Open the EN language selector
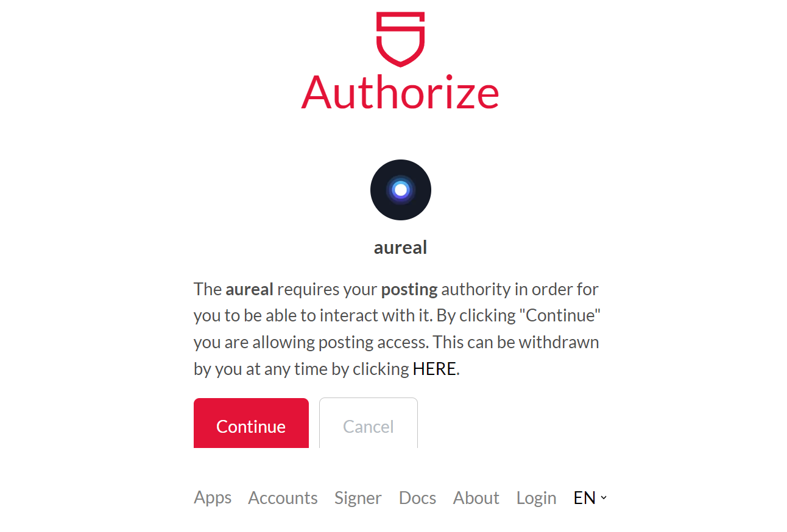This screenshot has height=532, width=787. coord(590,498)
